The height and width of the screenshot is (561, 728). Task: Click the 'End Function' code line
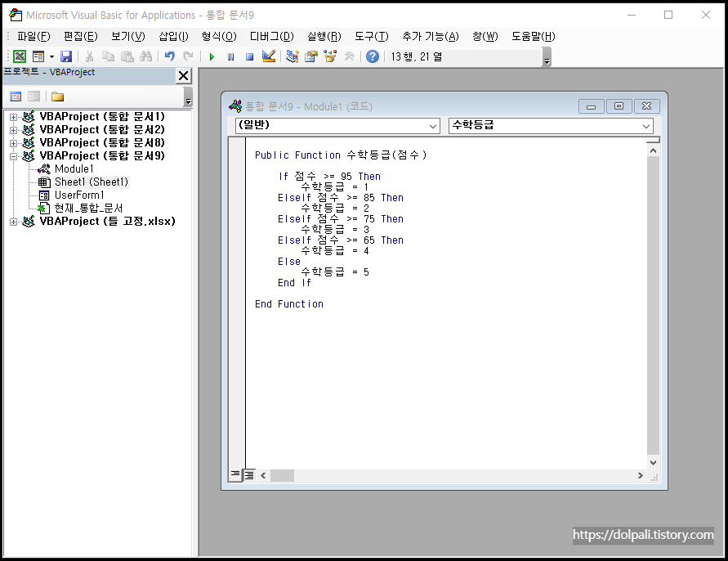(288, 304)
